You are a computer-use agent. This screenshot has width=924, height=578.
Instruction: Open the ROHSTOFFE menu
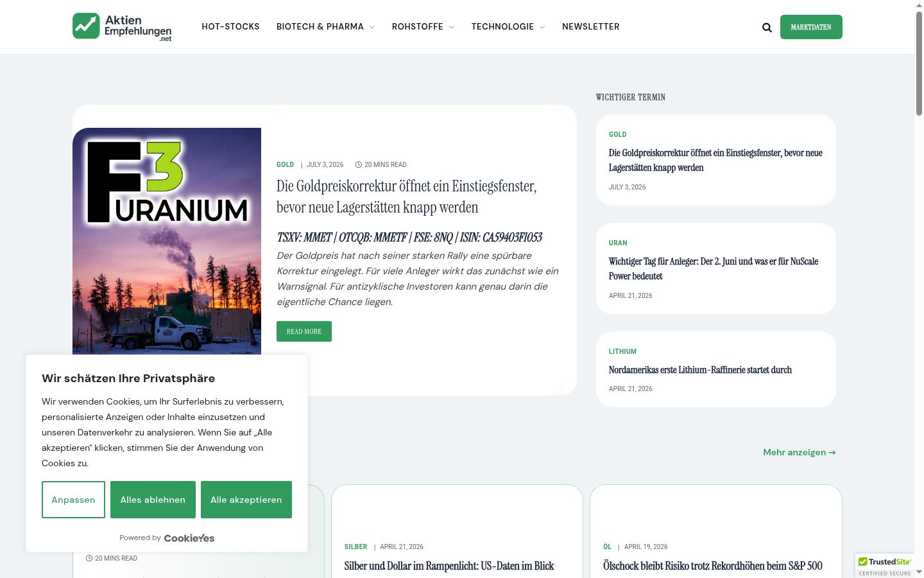[x=418, y=26]
